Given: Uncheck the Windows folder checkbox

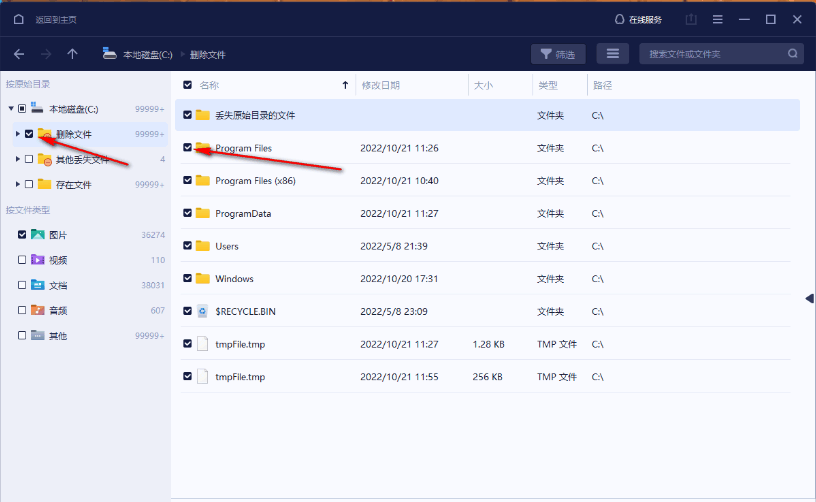Looking at the screenshot, I should pyautogui.click(x=188, y=278).
